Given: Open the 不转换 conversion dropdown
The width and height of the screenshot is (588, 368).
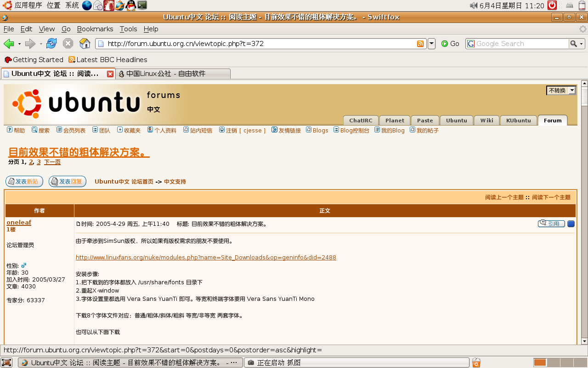Looking at the screenshot, I should (561, 91).
